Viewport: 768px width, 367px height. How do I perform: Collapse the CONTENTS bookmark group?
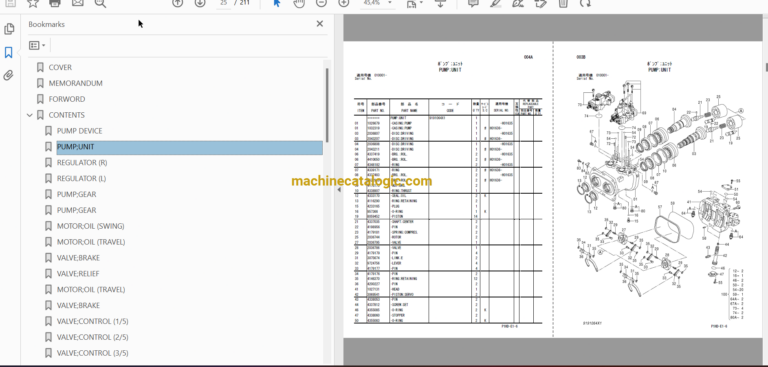coord(29,115)
